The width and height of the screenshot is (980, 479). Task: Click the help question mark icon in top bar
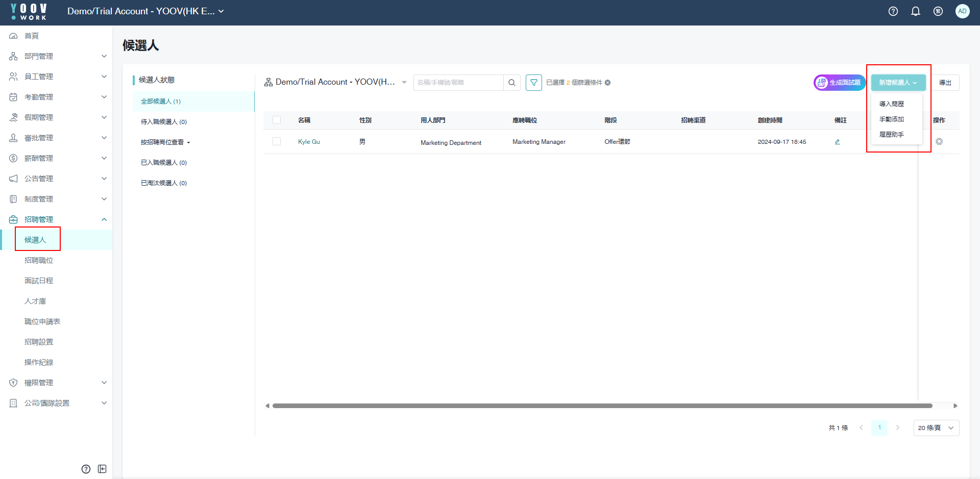[x=893, y=11]
